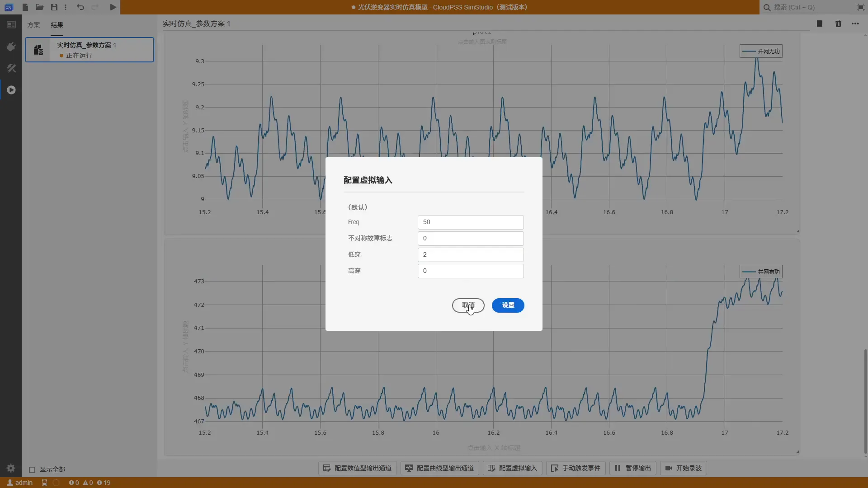Open the run panel circle-play sidebar icon

(x=11, y=90)
